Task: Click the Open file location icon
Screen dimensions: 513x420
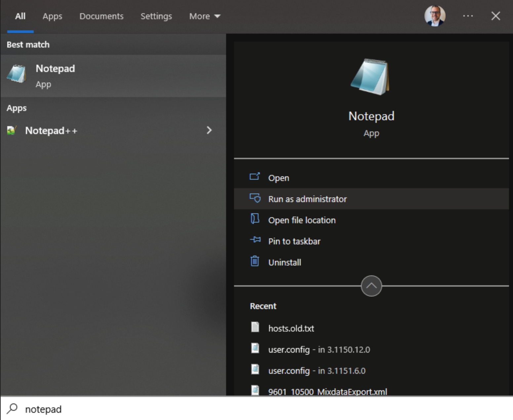Action: [x=255, y=219]
